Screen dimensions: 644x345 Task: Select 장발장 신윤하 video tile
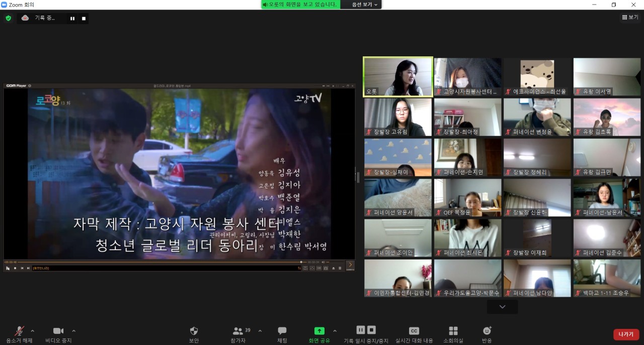[537, 197]
